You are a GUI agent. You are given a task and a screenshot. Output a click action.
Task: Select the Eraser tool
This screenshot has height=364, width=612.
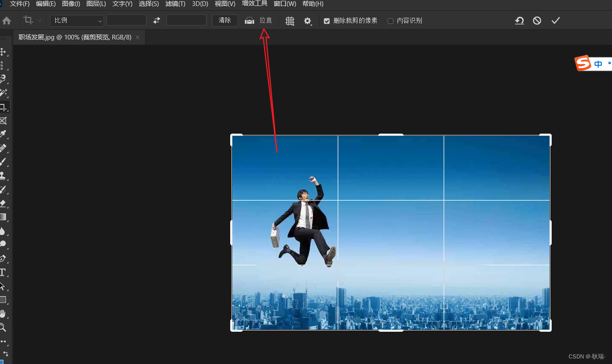coord(3,203)
